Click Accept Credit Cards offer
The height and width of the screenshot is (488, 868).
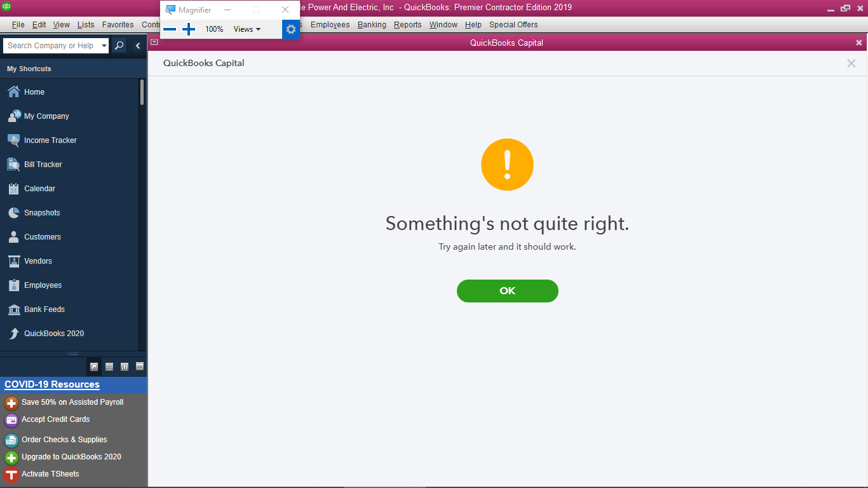coord(48,419)
